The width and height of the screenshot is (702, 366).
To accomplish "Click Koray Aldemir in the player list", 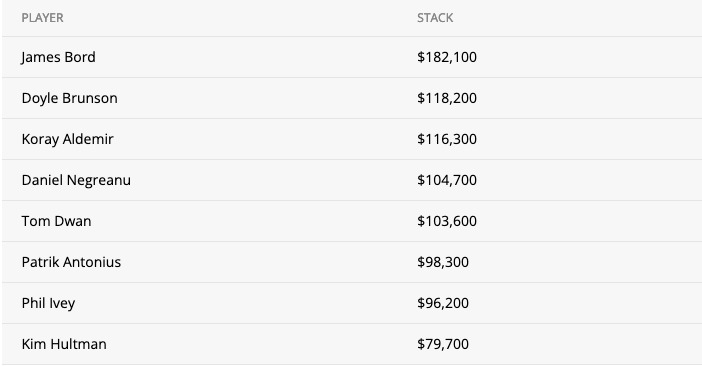I will [68, 139].
